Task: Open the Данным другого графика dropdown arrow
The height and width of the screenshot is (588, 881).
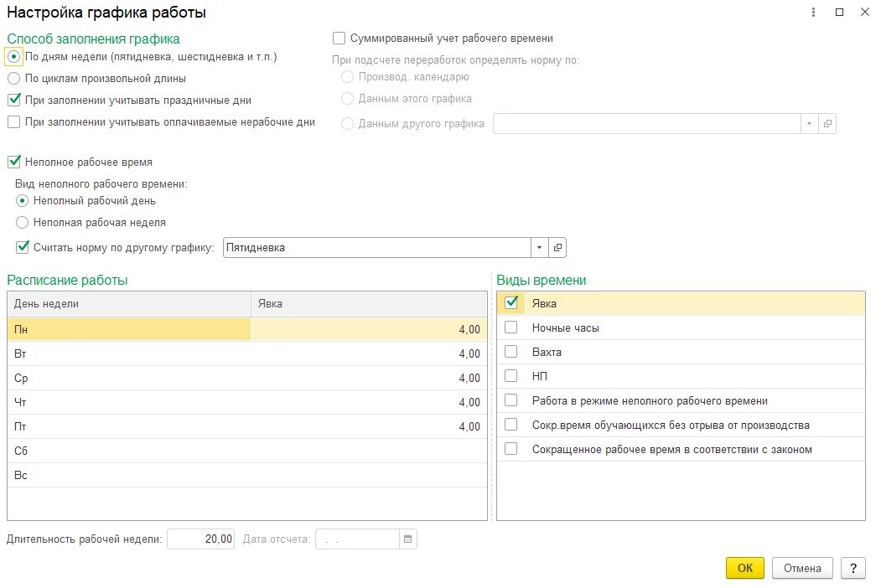Action: click(810, 124)
